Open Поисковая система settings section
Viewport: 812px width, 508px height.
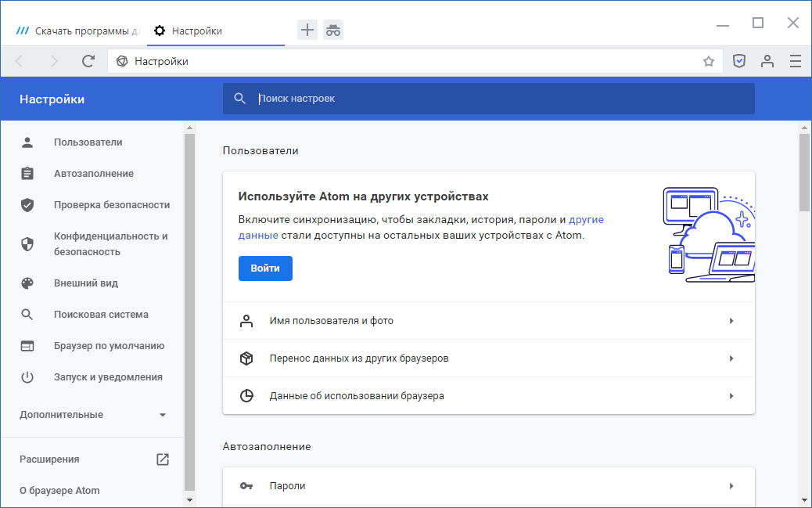click(101, 314)
